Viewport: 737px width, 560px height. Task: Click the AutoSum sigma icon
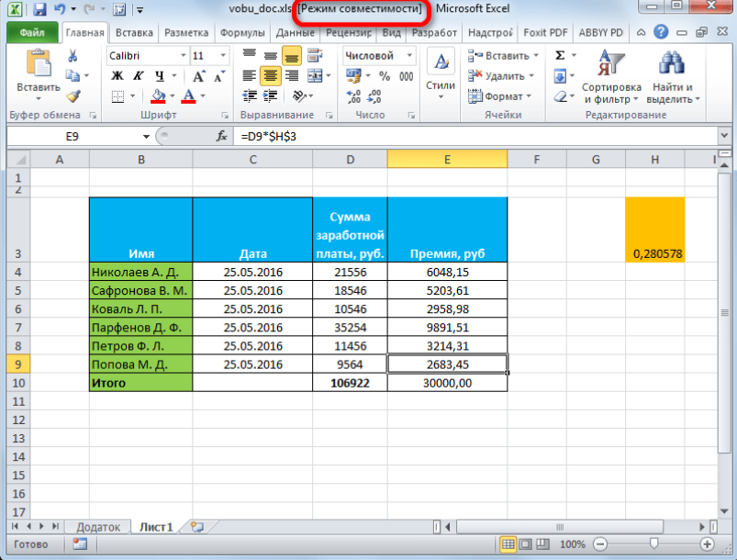tap(560, 56)
